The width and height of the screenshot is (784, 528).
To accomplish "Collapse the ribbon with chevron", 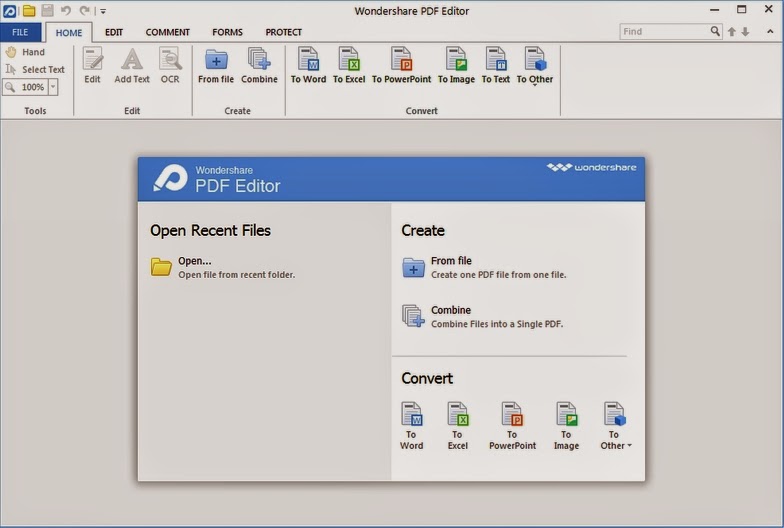I will pyautogui.click(x=770, y=32).
